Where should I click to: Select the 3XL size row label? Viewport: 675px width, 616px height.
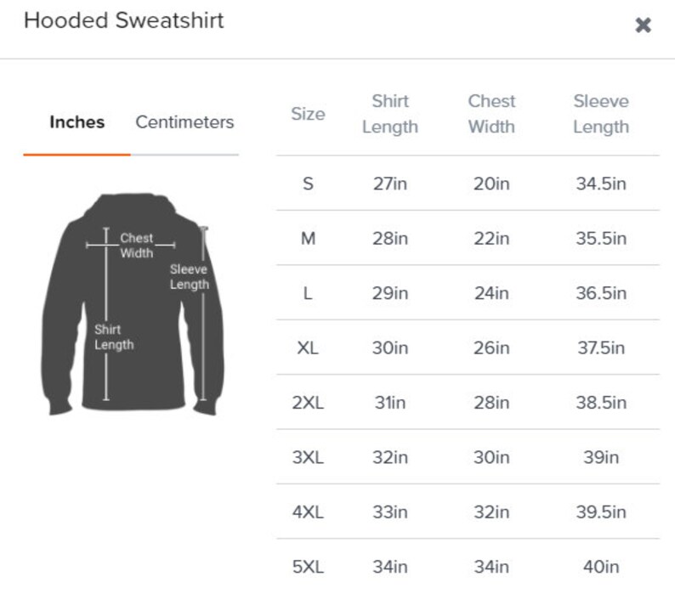click(308, 457)
